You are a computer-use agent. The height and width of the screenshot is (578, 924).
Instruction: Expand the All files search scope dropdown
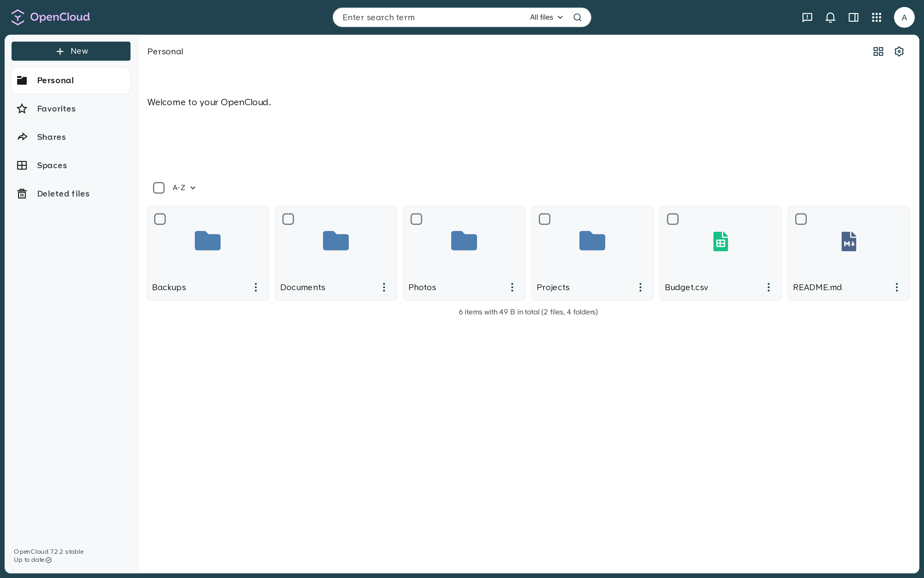(546, 17)
